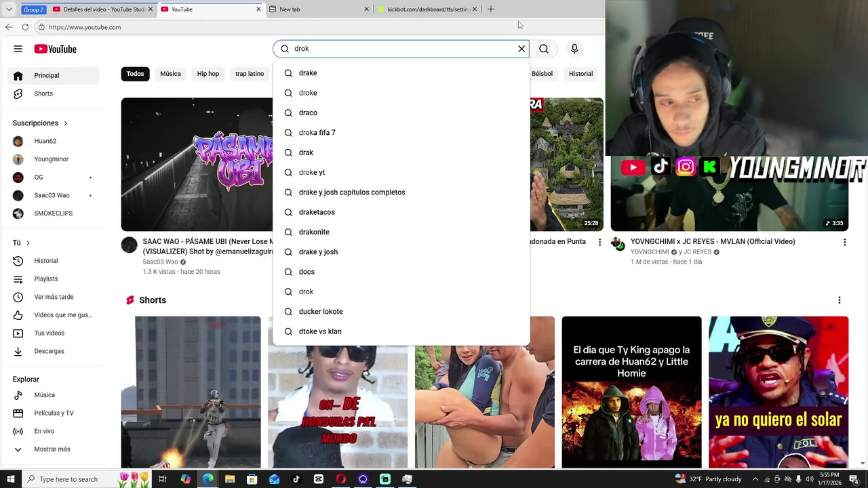Viewport: 868px width, 488px height.
Task: Go back with the browser back arrow
Action: tap(9, 27)
